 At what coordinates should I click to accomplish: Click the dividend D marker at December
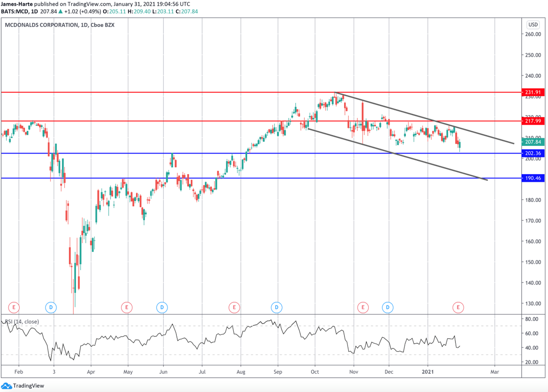click(388, 307)
